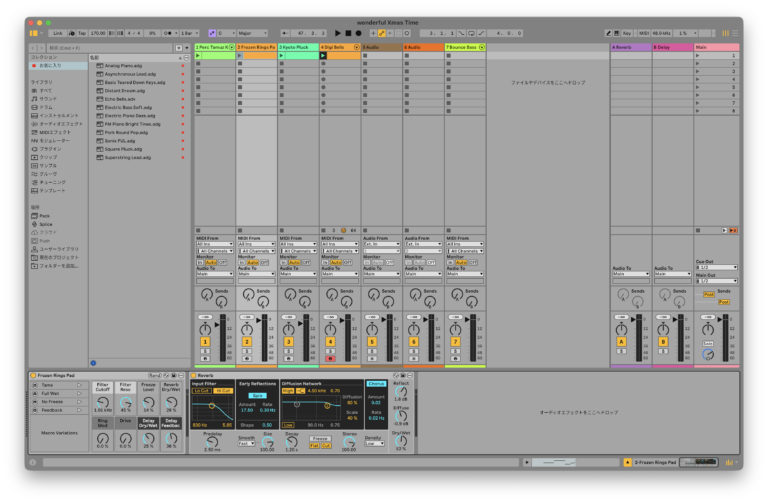Open the Main Cue Out dropdown
This screenshot has width=768, height=503.
point(717,267)
